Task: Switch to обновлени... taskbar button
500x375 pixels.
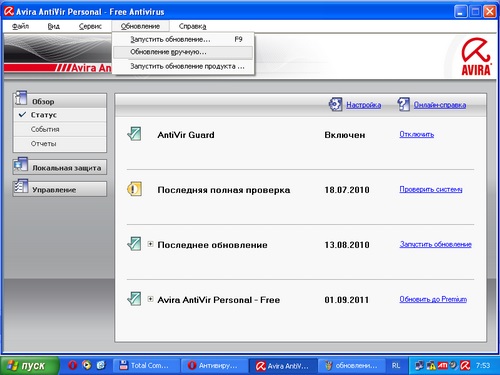Action: coord(352,366)
